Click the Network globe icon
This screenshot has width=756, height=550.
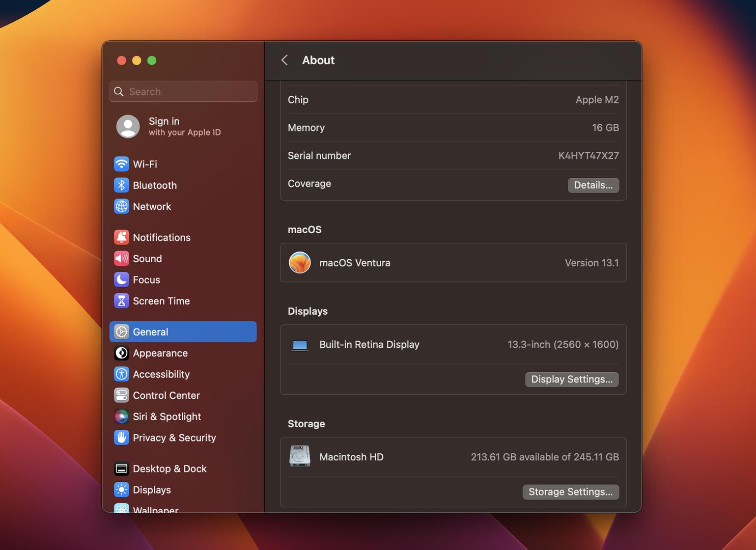[121, 206]
